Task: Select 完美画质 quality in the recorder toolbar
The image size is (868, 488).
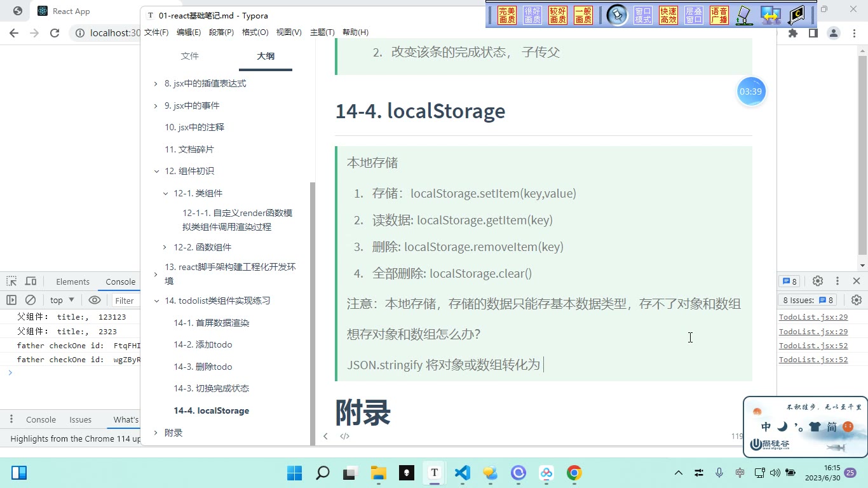Action: [x=507, y=15]
